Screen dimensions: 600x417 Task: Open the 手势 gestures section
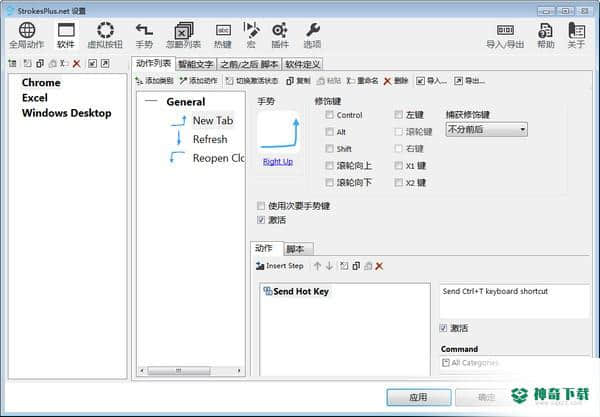(144, 35)
